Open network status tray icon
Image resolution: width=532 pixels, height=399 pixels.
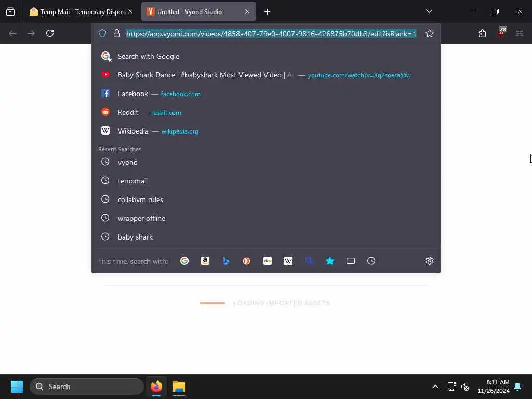click(451, 387)
